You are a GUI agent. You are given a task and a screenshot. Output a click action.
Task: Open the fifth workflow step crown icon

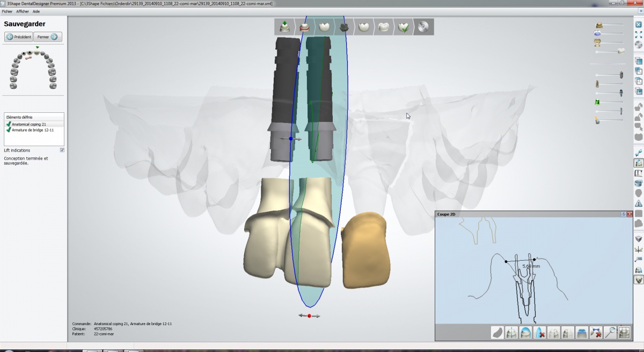point(364,27)
